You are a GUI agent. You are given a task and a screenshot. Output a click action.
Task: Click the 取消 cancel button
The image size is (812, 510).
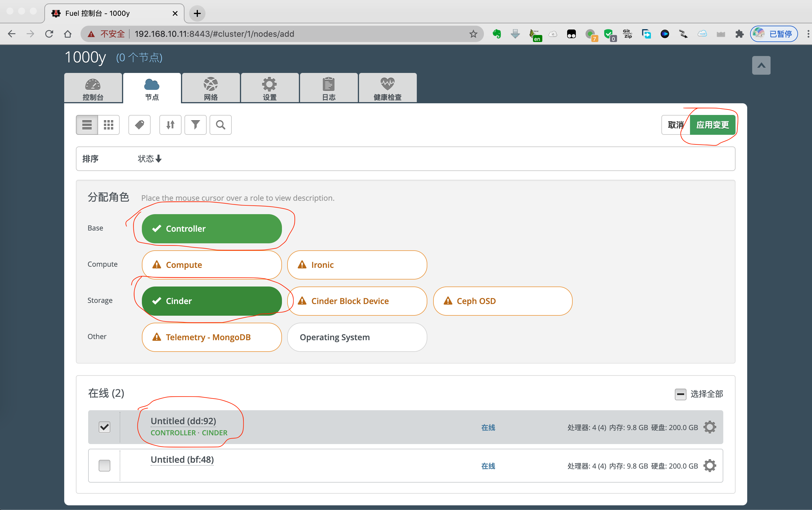click(676, 125)
